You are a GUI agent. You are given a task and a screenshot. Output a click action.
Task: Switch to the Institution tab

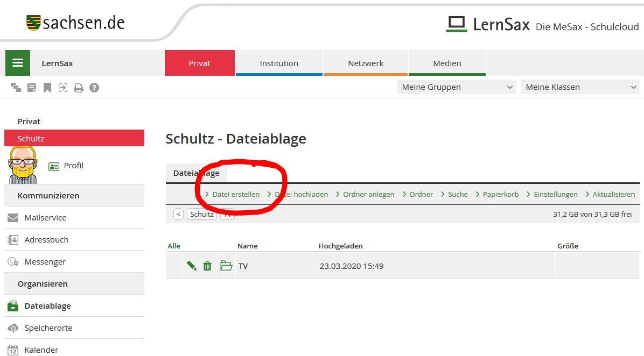click(x=279, y=63)
